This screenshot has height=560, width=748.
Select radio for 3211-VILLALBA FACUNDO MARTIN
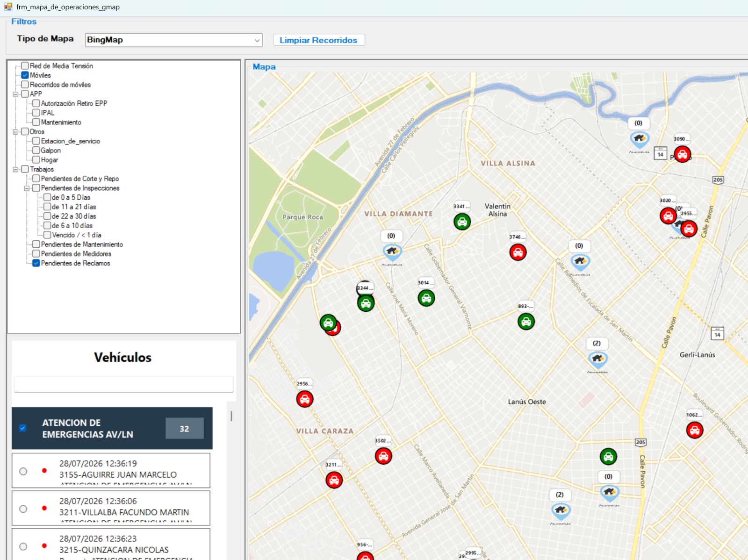click(23, 509)
